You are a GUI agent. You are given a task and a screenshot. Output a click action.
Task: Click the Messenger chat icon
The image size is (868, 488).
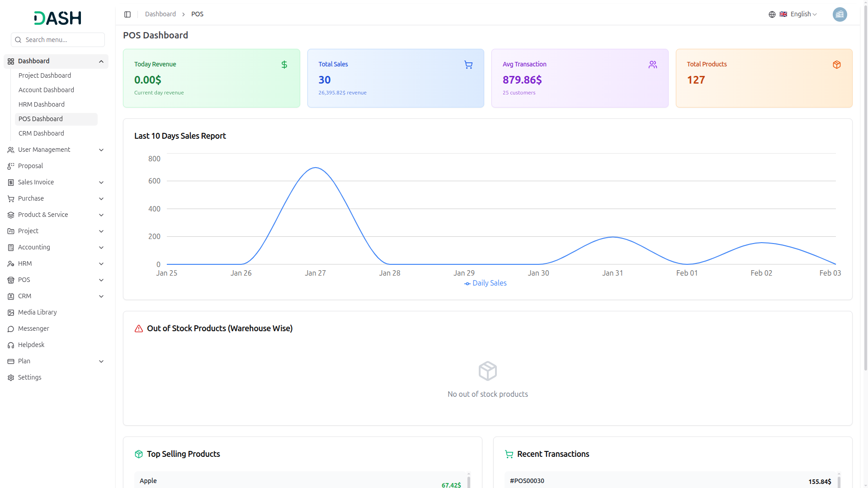pyautogui.click(x=11, y=329)
